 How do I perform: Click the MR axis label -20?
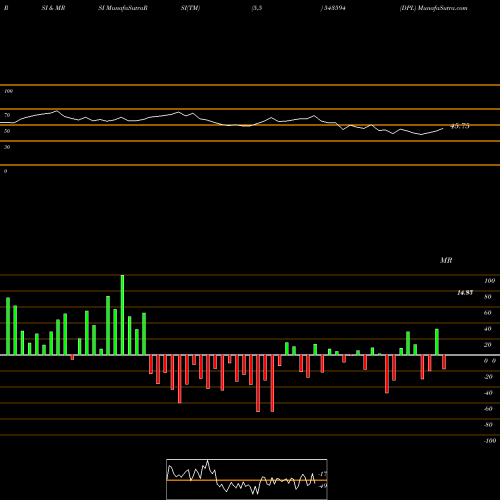pyautogui.click(x=488, y=377)
